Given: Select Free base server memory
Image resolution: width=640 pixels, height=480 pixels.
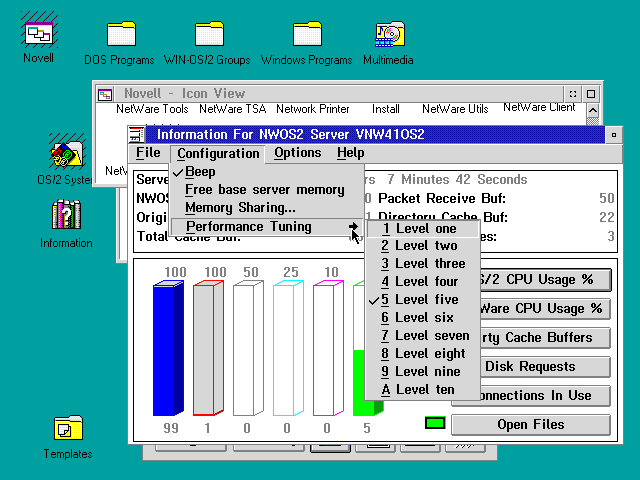Looking at the screenshot, I should coord(267,190).
